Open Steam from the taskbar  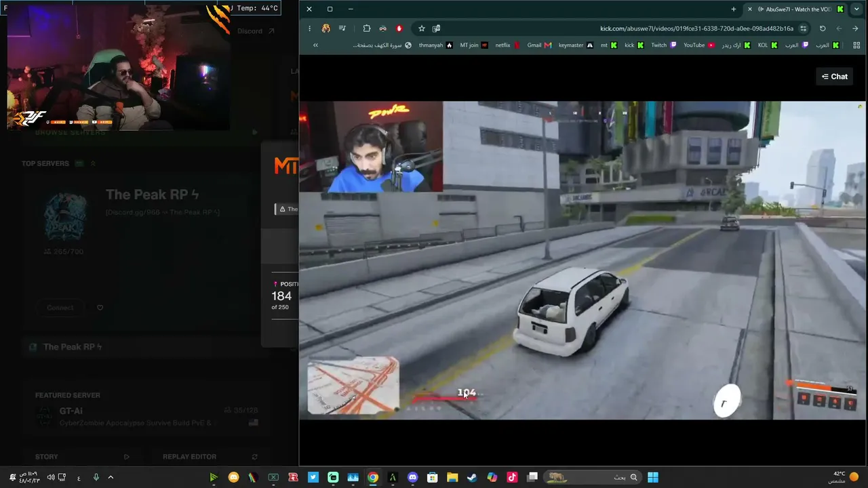(x=472, y=477)
